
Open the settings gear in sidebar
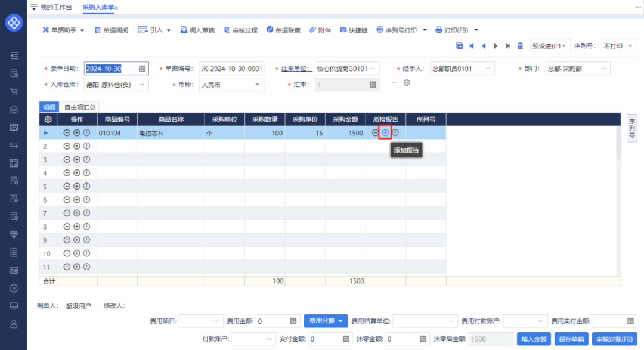[x=14, y=288]
